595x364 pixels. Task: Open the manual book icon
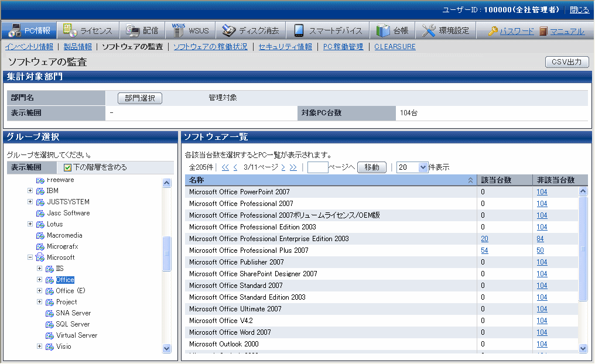coord(543,32)
